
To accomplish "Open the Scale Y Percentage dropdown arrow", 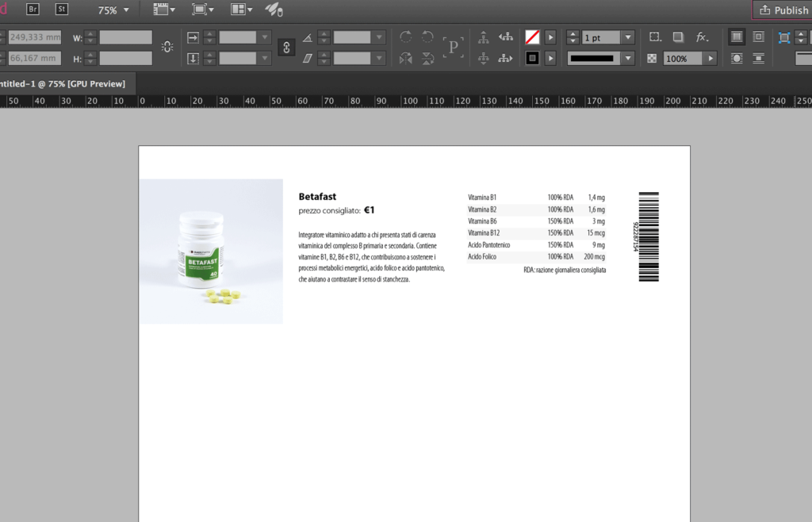I will 265,58.
